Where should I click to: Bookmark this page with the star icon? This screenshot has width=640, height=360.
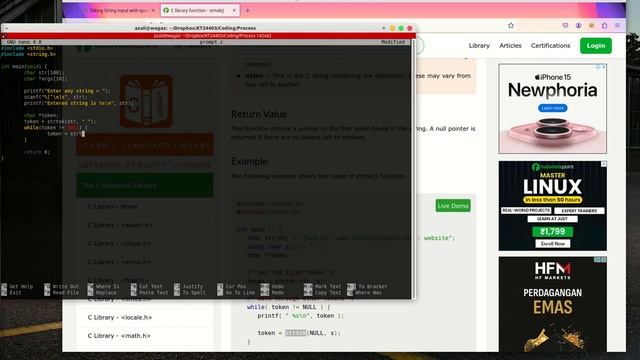coord(511,25)
